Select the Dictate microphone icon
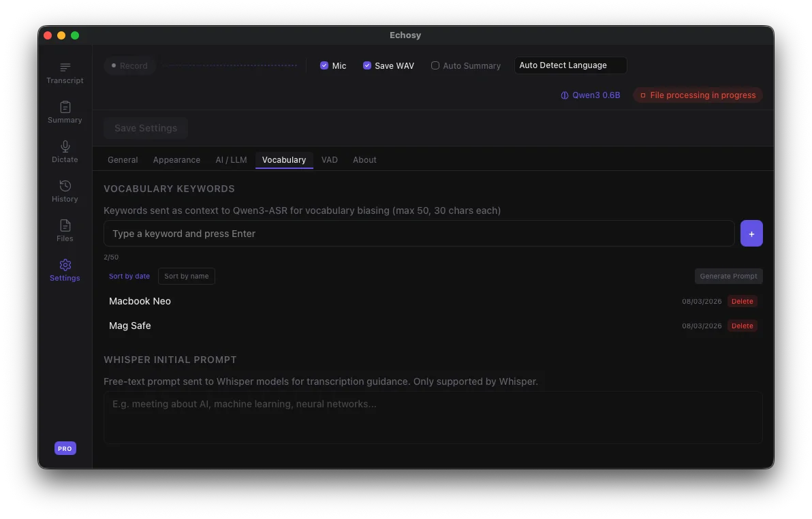This screenshot has width=812, height=519. tap(65, 146)
